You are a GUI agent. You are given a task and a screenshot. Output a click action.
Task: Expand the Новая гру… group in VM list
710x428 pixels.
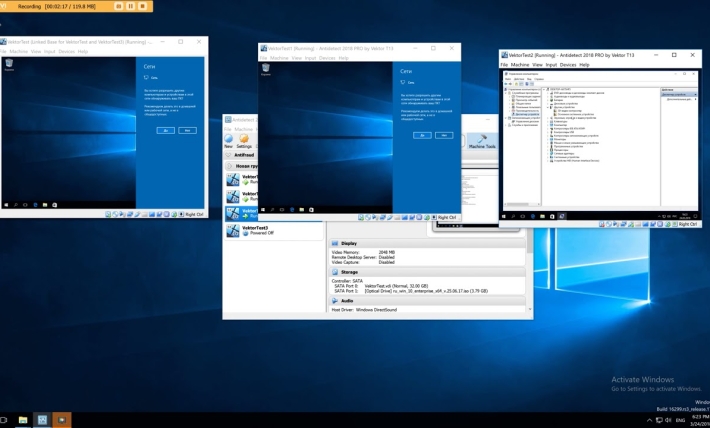pyautogui.click(x=229, y=166)
